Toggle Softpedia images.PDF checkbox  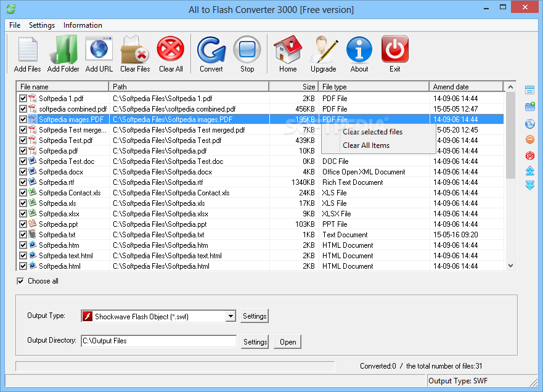23,119
